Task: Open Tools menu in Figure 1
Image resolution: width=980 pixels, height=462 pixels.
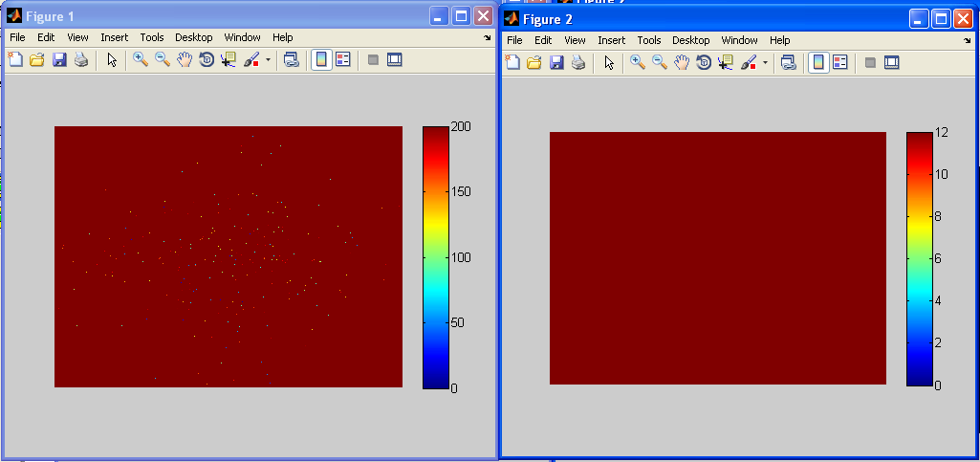Action: (x=152, y=37)
